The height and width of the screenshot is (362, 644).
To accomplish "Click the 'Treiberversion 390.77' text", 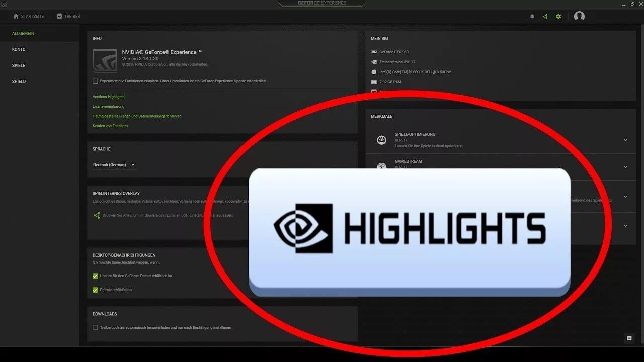I will coord(397,62).
